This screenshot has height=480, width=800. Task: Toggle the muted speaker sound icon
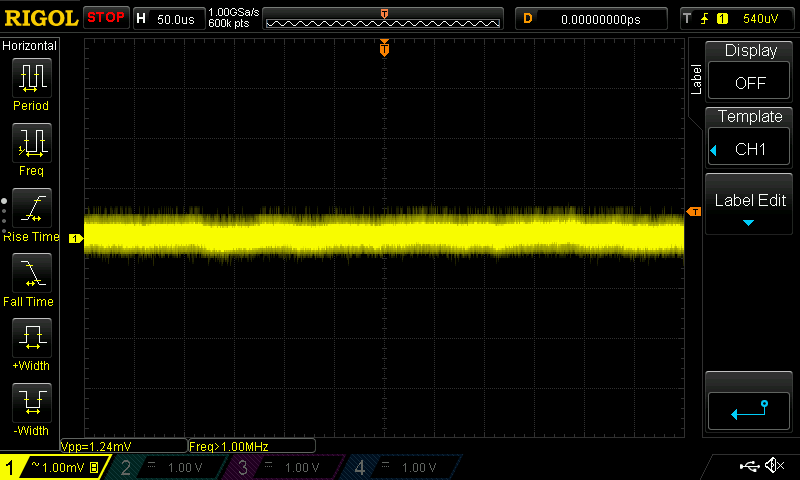click(x=774, y=465)
